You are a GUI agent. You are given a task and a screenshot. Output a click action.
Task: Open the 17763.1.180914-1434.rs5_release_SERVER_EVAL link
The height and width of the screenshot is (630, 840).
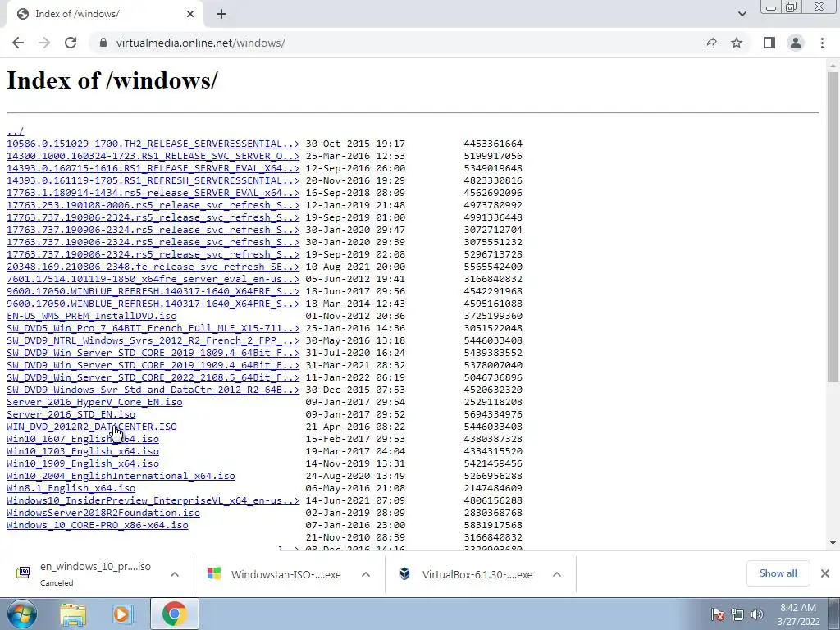pyautogui.click(x=153, y=193)
